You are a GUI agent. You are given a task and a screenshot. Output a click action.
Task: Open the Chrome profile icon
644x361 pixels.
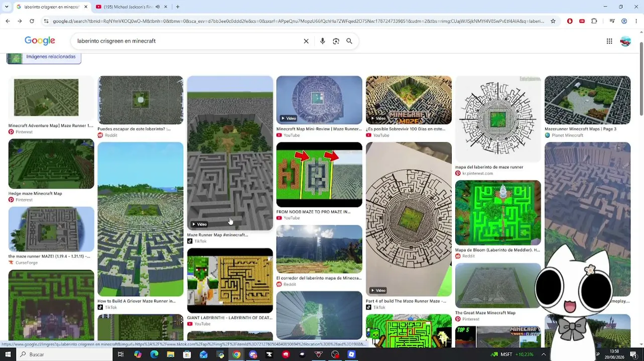624,21
